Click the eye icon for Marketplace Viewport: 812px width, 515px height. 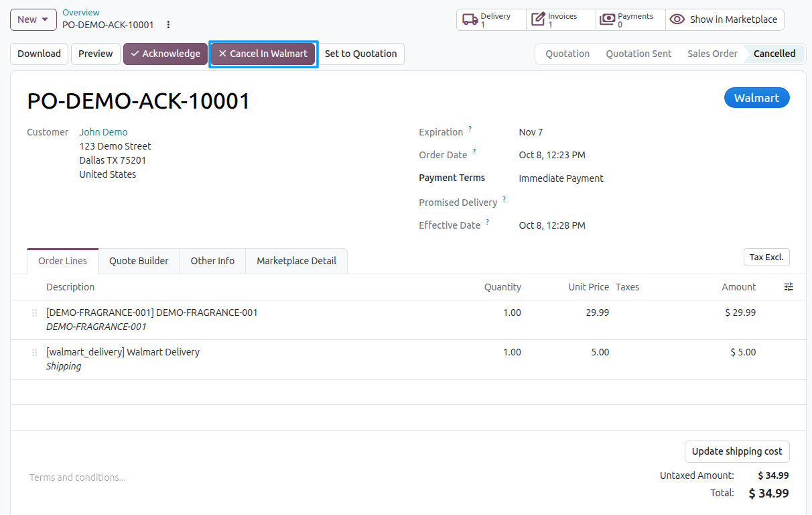(677, 19)
